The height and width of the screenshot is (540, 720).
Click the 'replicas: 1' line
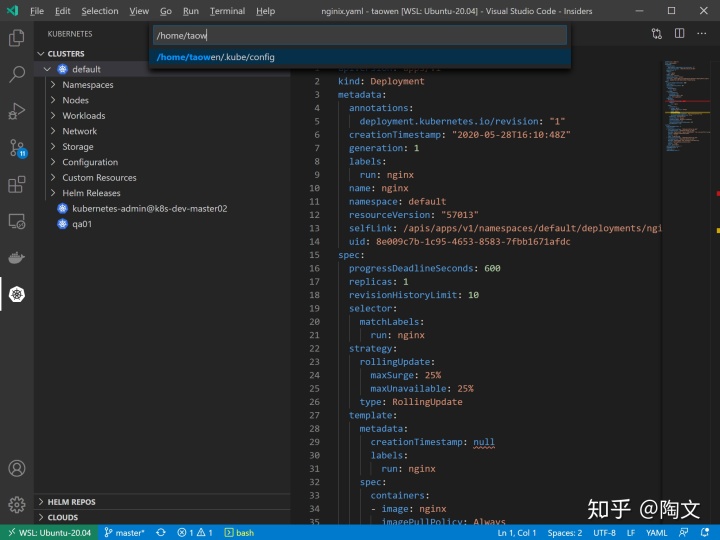pyautogui.click(x=378, y=281)
